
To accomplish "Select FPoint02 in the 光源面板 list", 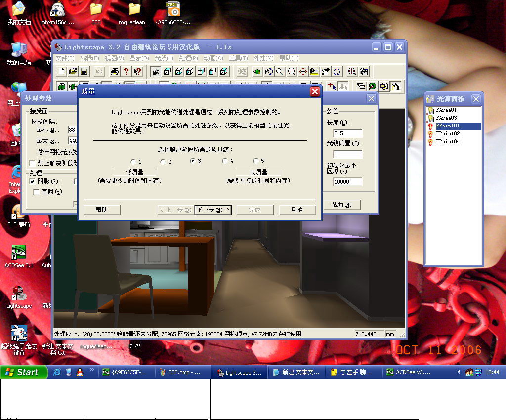I will 448,133.
